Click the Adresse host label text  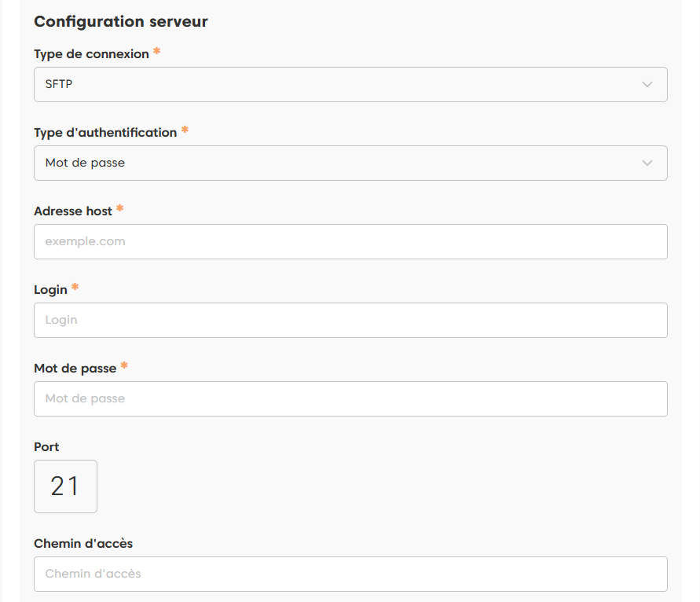click(73, 211)
